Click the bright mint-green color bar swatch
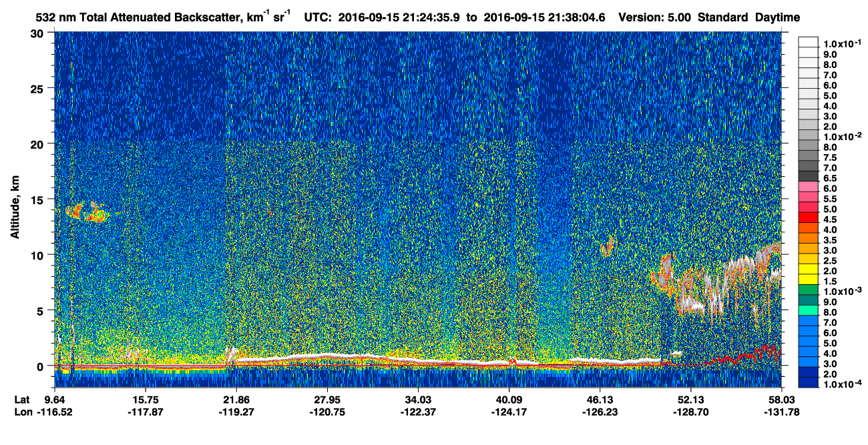Screen dimensions: 868x445 pyautogui.click(x=808, y=310)
